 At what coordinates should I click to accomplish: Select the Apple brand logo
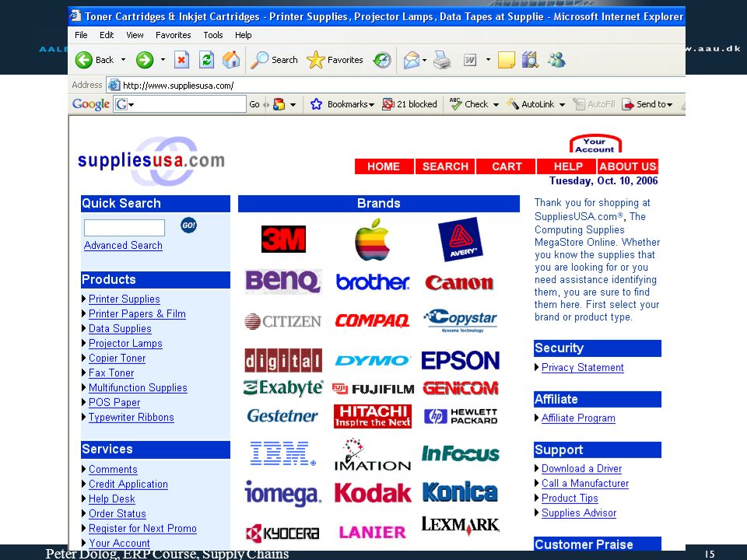click(x=372, y=240)
